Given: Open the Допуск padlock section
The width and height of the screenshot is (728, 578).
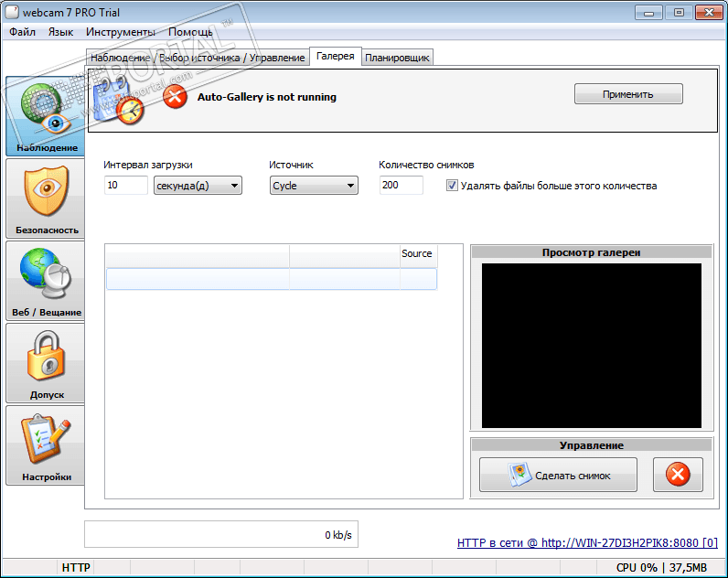Looking at the screenshot, I should click(45, 362).
